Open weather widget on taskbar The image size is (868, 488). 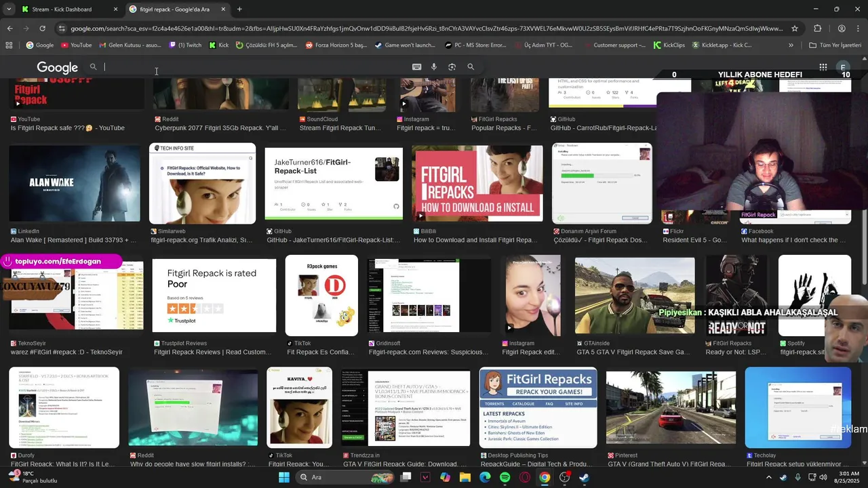[x=33, y=477]
